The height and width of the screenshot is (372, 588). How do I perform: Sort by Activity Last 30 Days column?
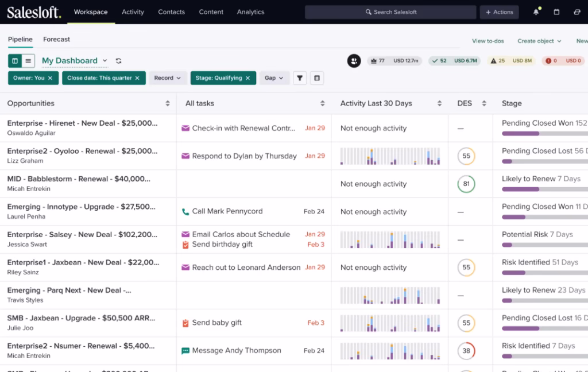coord(439,103)
